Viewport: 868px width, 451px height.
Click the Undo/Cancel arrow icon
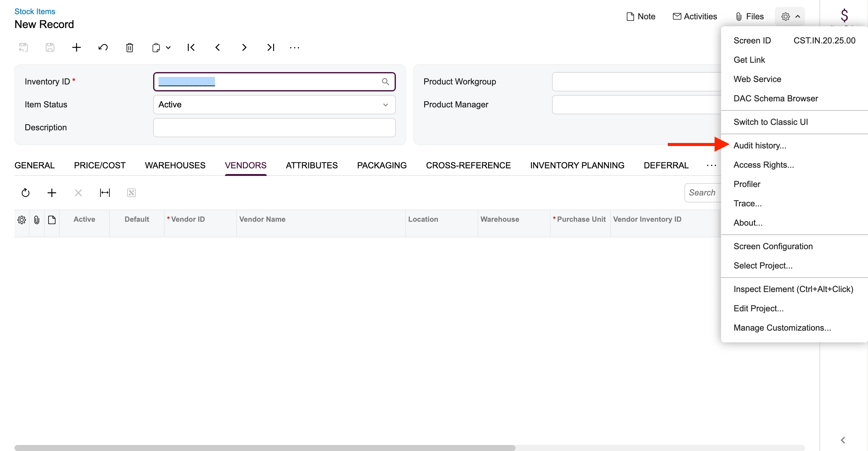point(103,48)
